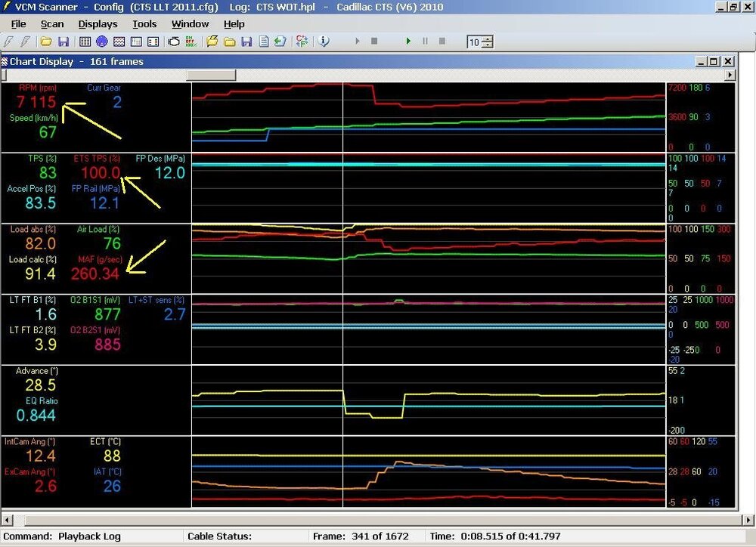Image resolution: width=756 pixels, height=547 pixels.
Task: Open the Scan menu
Action: click(52, 24)
